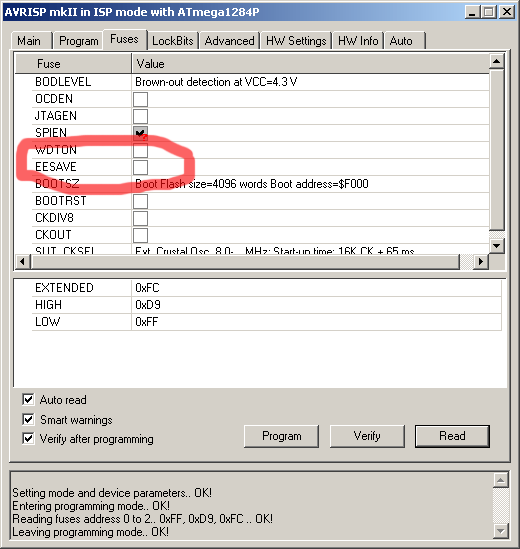The width and height of the screenshot is (520, 549).
Task: Enable the OCDEN fuse checkbox
Action: point(140,99)
